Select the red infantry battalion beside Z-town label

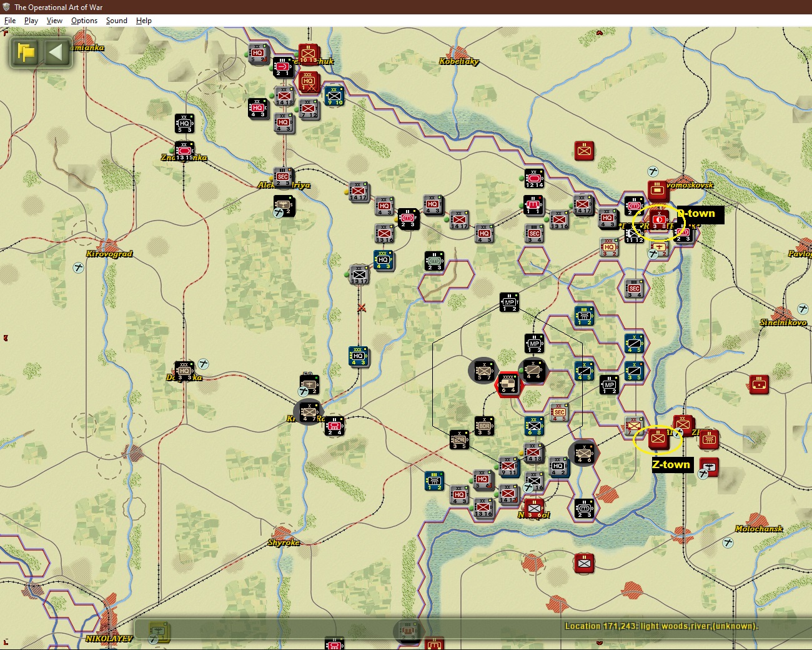pyautogui.click(x=658, y=439)
